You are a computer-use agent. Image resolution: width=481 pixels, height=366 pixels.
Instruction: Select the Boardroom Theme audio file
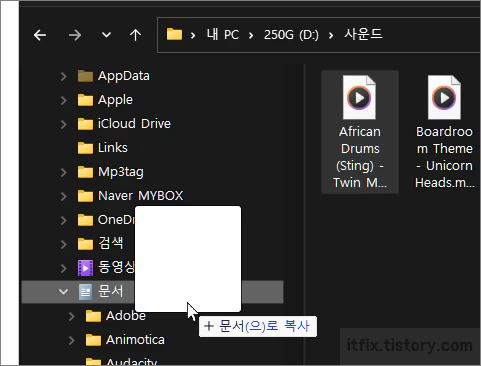pos(444,132)
